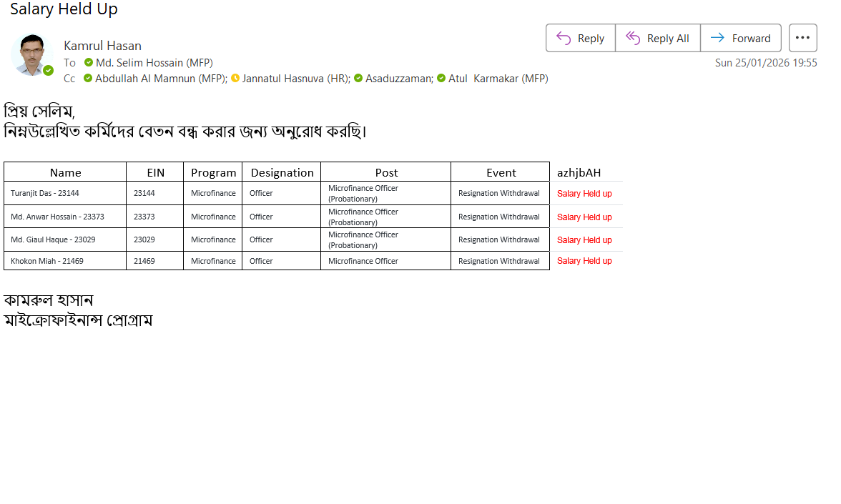Viewport: 841px width, 504px height.
Task: Forward this email message
Action: pos(740,39)
